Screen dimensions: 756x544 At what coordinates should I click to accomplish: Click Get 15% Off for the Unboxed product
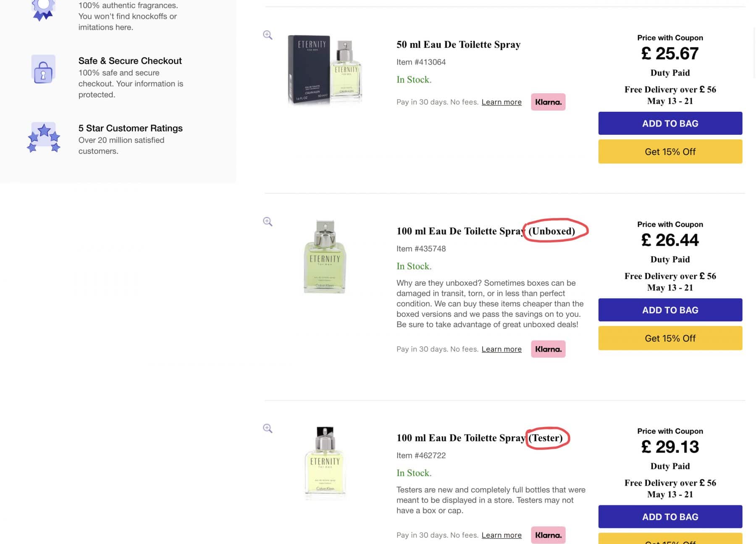click(x=670, y=338)
